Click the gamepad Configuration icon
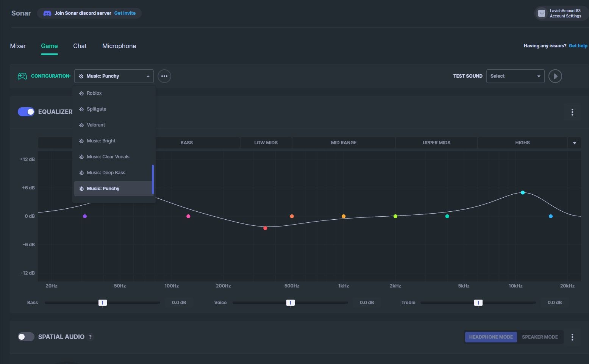Image resolution: width=589 pixels, height=364 pixels. (x=22, y=76)
